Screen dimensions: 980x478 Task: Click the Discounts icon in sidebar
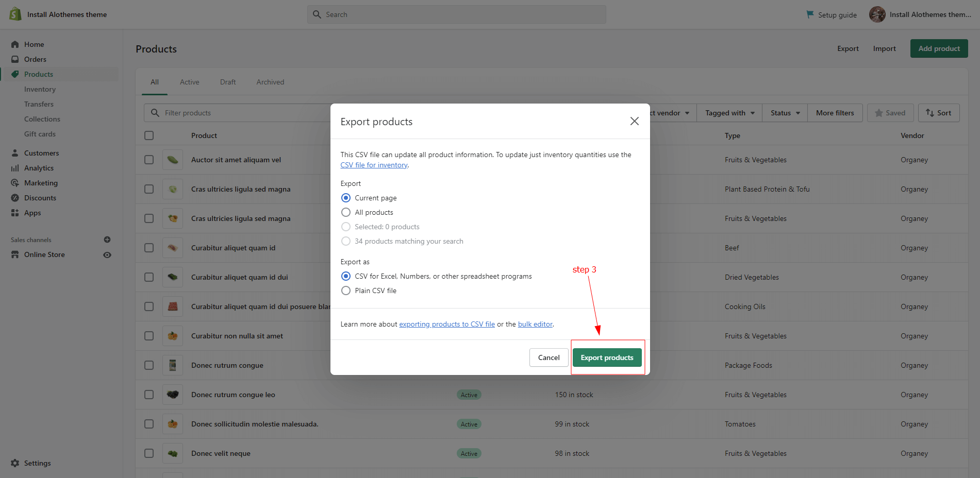coord(15,198)
